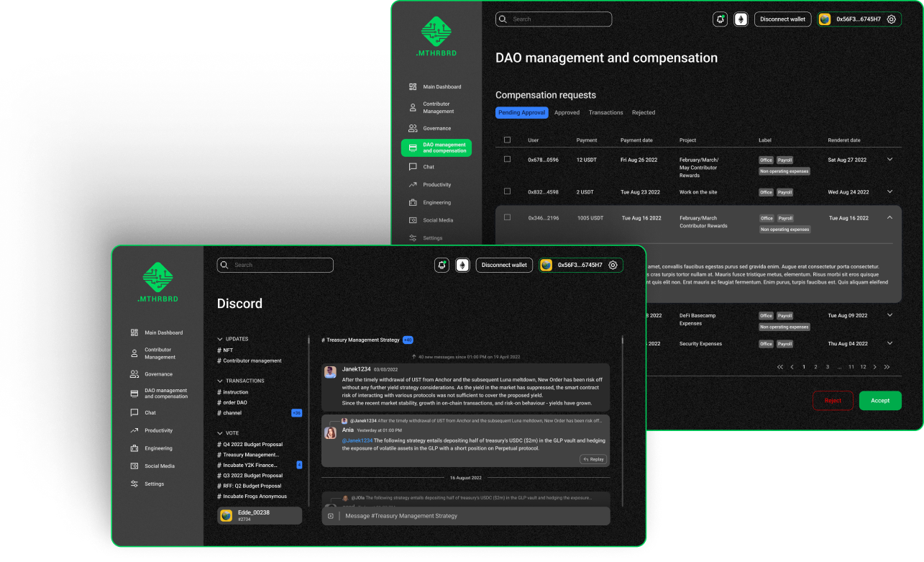Open order DAO channel
This screenshot has width=924, height=562.
[232, 403]
